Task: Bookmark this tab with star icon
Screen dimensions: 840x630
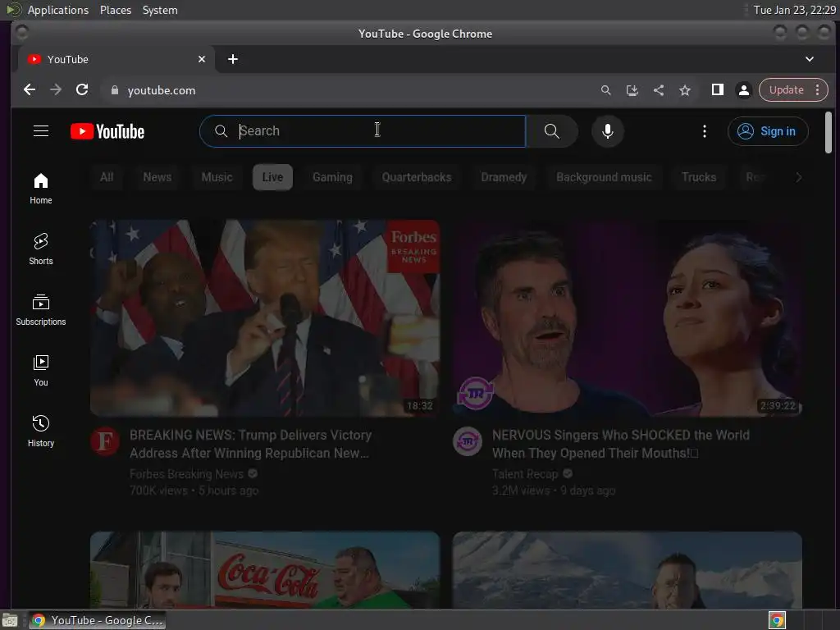Action: pyautogui.click(x=685, y=90)
